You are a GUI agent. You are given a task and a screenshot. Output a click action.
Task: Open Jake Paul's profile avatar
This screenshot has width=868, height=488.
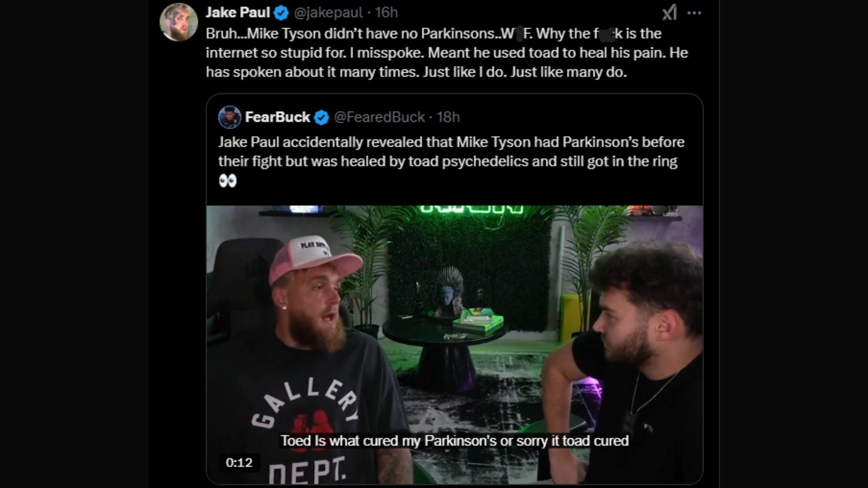click(x=179, y=22)
